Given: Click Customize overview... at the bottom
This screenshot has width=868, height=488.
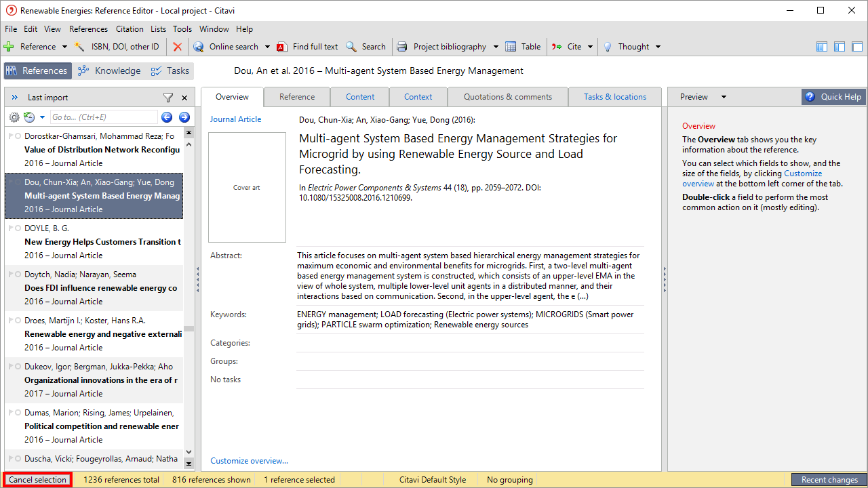Looking at the screenshot, I should 249,461.
